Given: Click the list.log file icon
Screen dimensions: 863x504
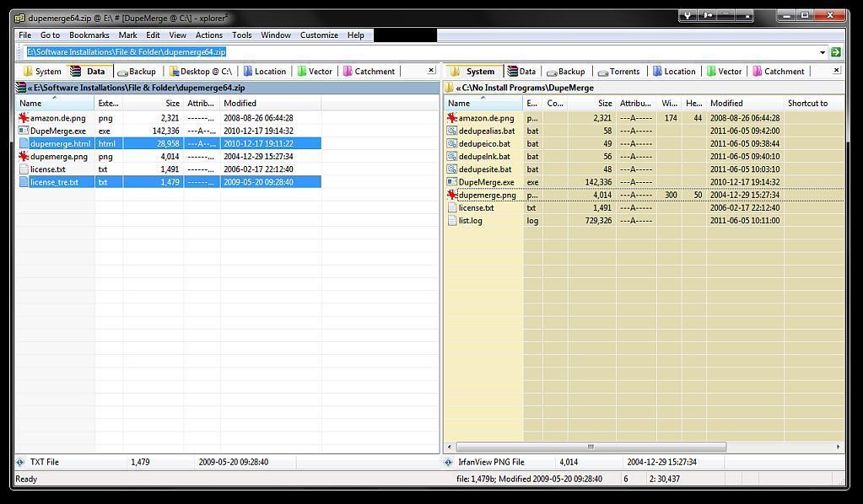Looking at the screenshot, I should coord(452,221).
